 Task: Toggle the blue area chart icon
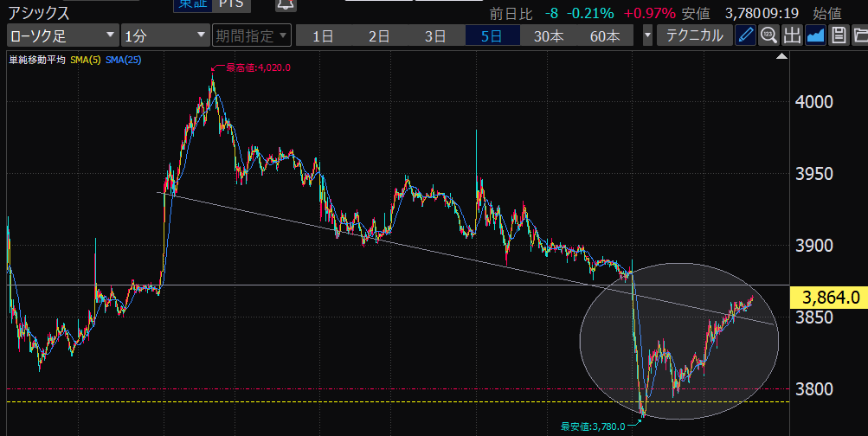815,35
